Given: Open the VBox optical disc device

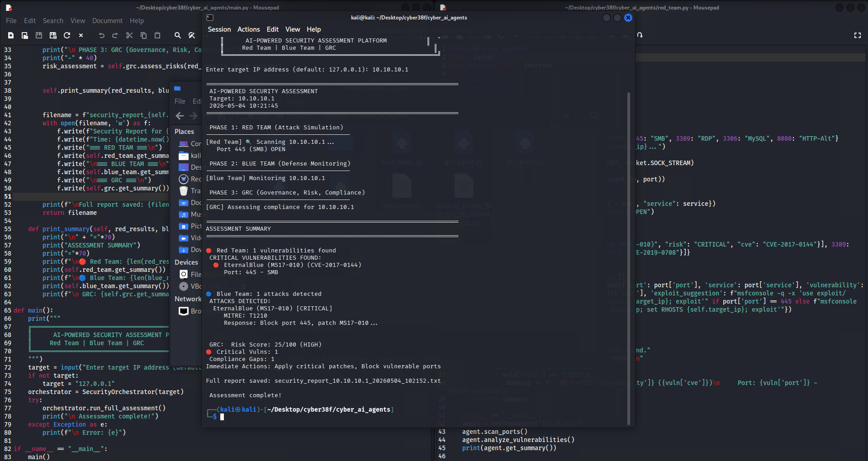Looking at the screenshot, I should (x=190, y=286).
